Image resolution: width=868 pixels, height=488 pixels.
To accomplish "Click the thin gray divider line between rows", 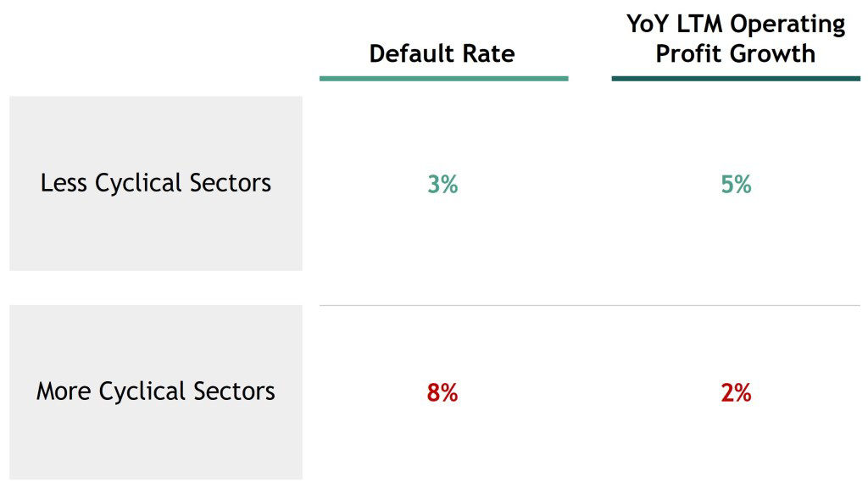I will coord(590,305).
